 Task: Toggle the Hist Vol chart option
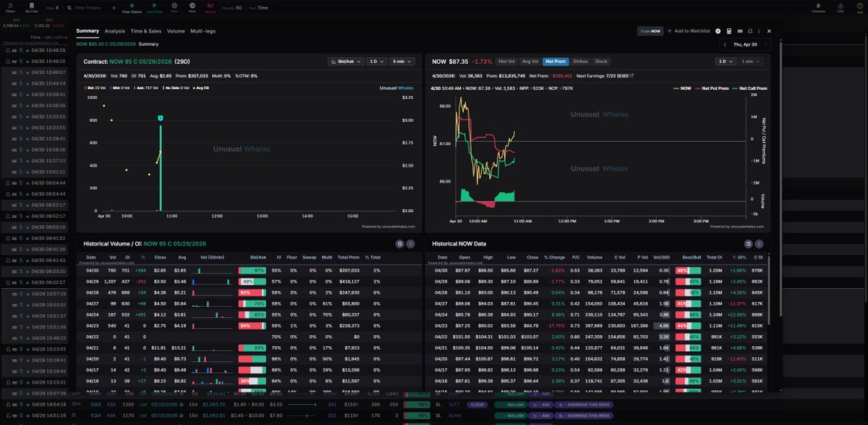pyautogui.click(x=506, y=62)
